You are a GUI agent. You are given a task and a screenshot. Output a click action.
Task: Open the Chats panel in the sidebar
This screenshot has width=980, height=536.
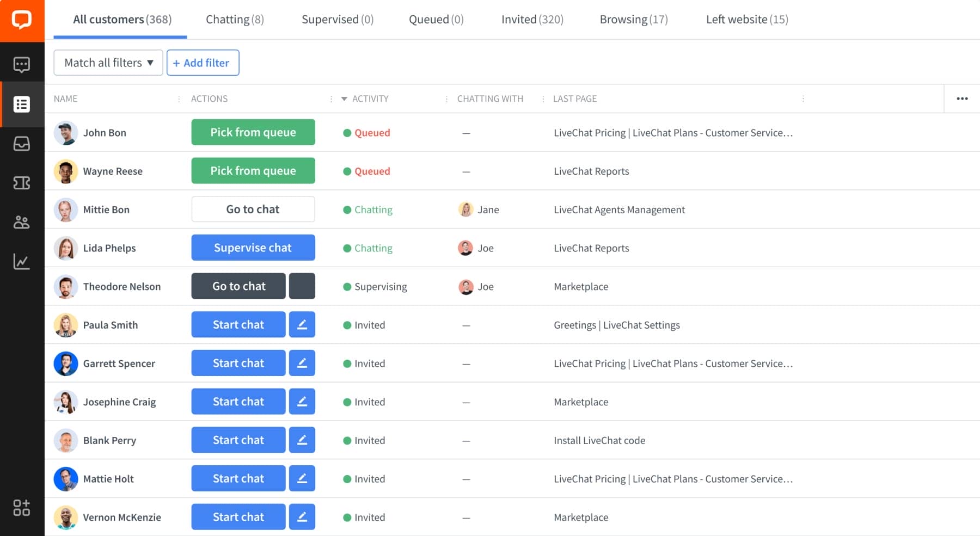coord(22,64)
